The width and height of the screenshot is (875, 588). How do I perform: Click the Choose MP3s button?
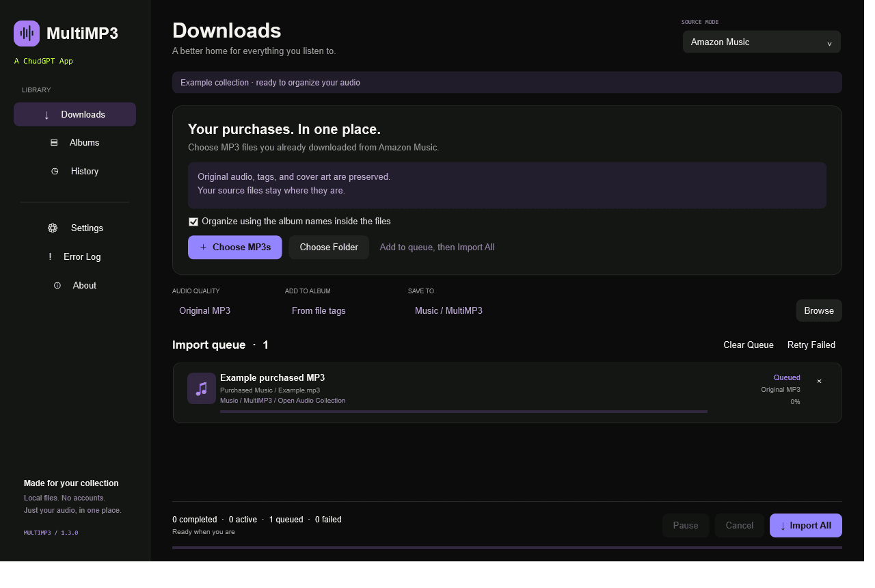(235, 248)
